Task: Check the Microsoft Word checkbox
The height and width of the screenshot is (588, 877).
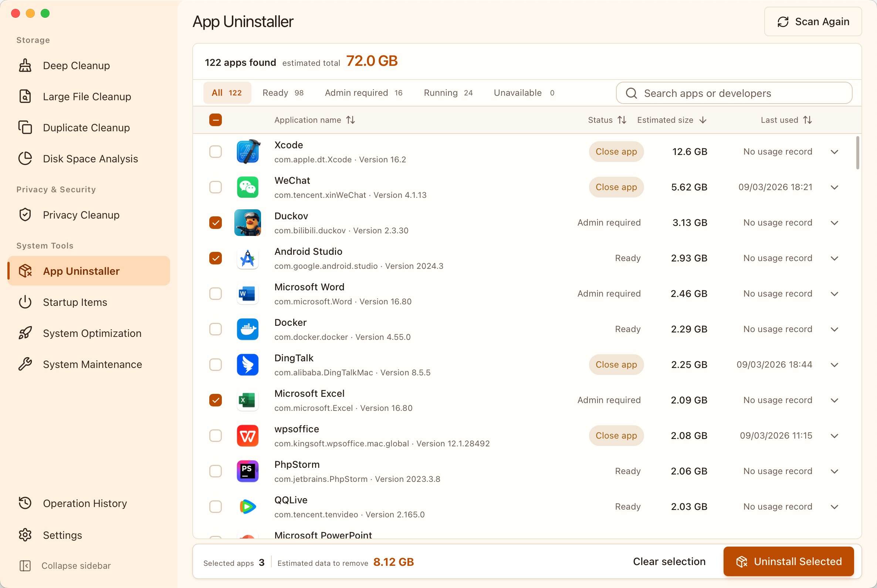Action: click(216, 294)
